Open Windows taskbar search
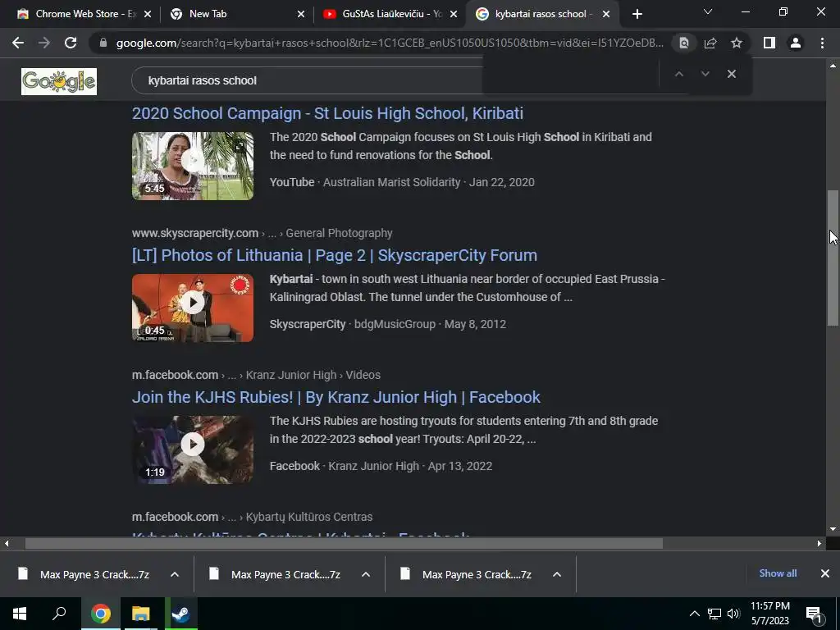The width and height of the screenshot is (840, 630). point(59,614)
